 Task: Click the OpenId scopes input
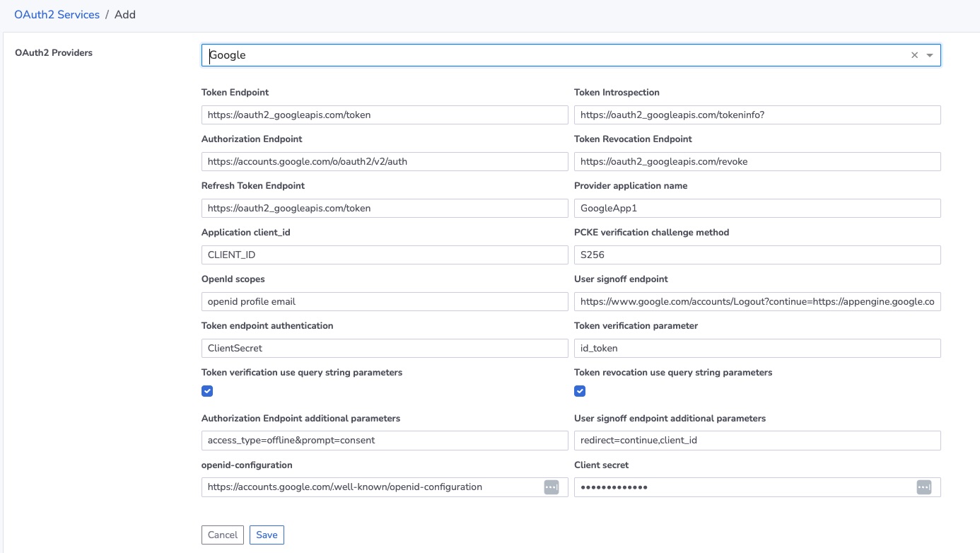click(385, 301)
